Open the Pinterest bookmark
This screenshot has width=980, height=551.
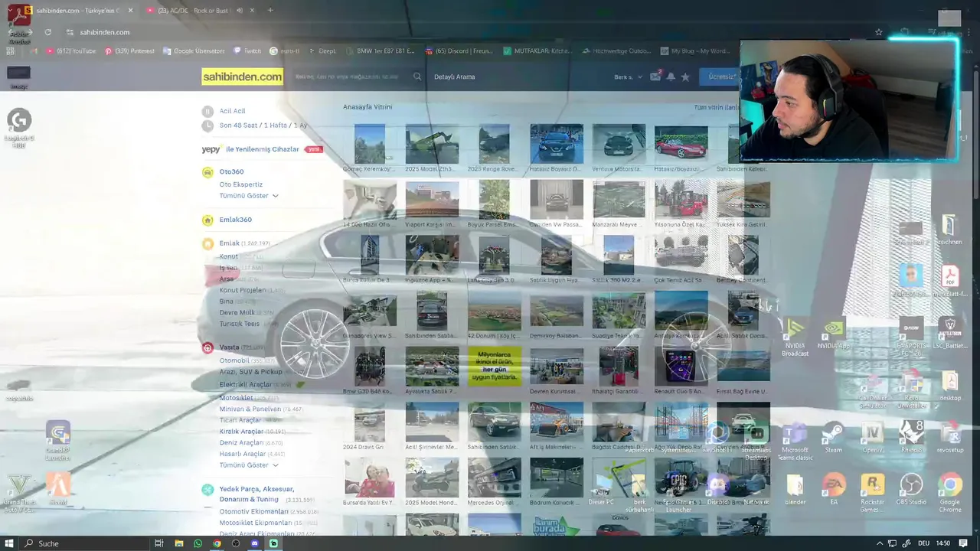(129, 51)
